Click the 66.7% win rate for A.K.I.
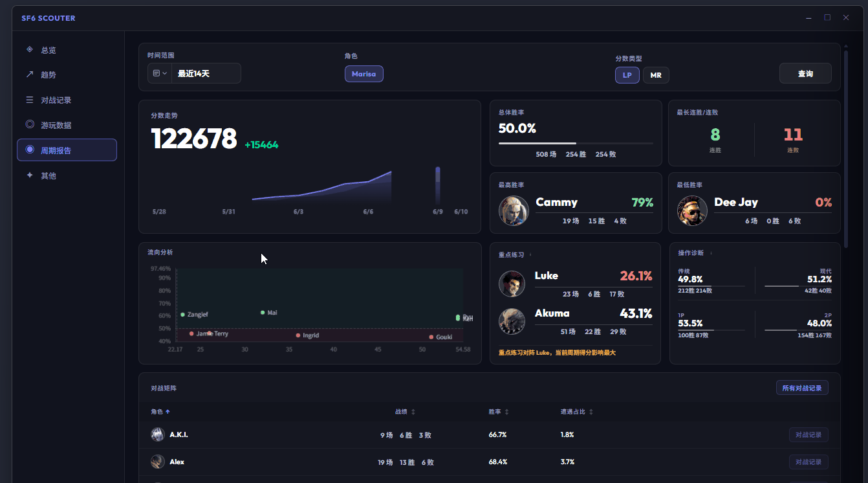 pyautogui.click(x=497, y=435)
